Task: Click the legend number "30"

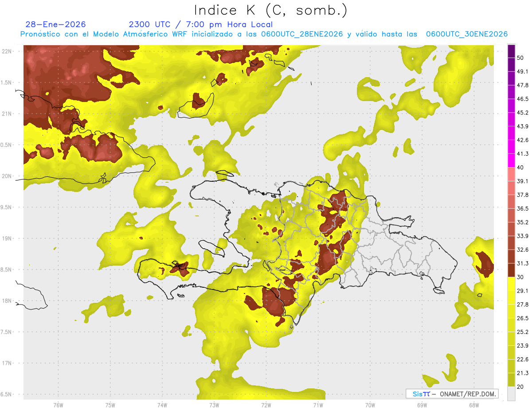Action: pyautogui.click(x=520, y=277)
